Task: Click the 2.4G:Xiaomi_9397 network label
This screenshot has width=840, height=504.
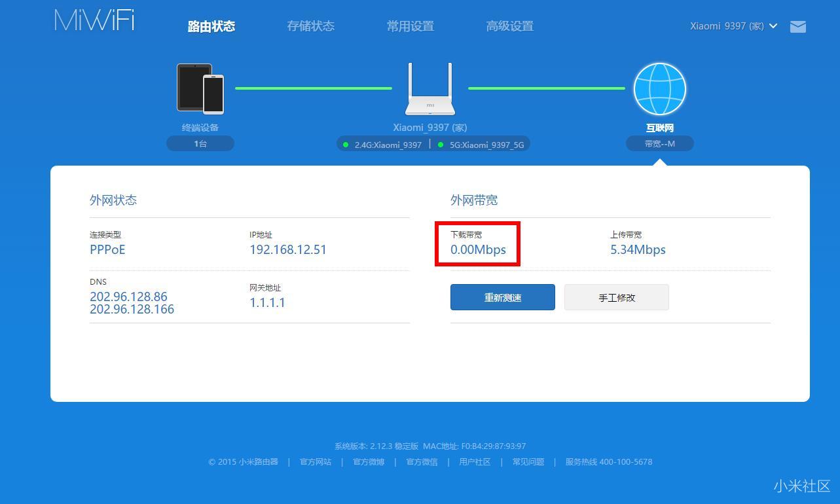Action: point(388,145)
